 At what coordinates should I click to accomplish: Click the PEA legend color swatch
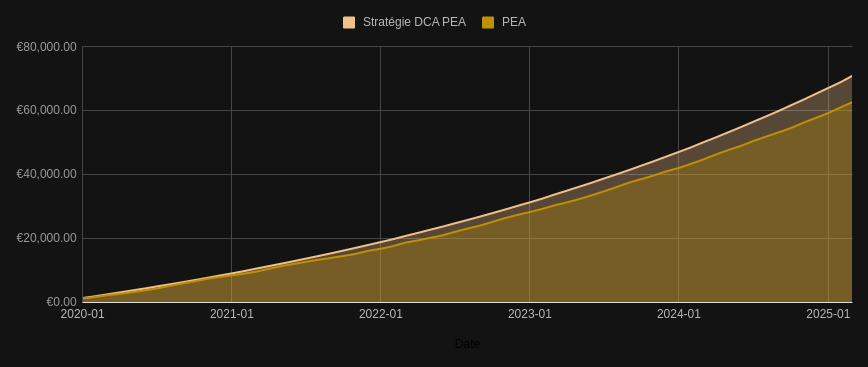click(x=488, y=22)
